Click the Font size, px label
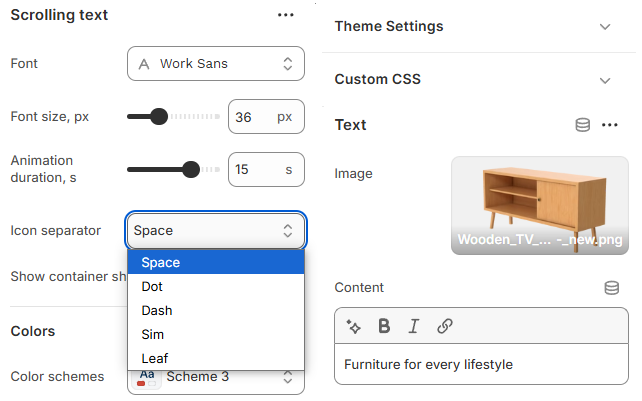Screen dimensions: 642x401 pyautogui.click(x=50, y=117)
